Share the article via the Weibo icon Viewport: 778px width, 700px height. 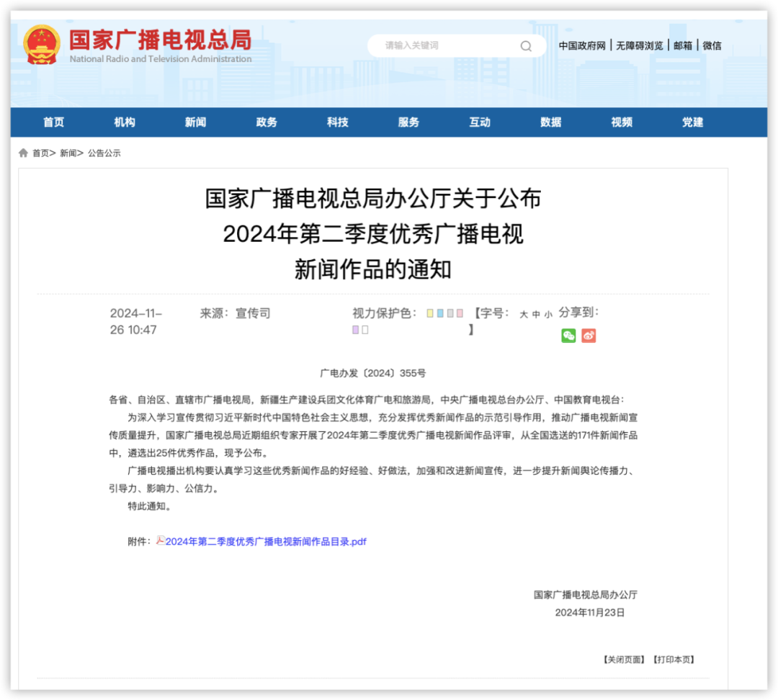589,335
